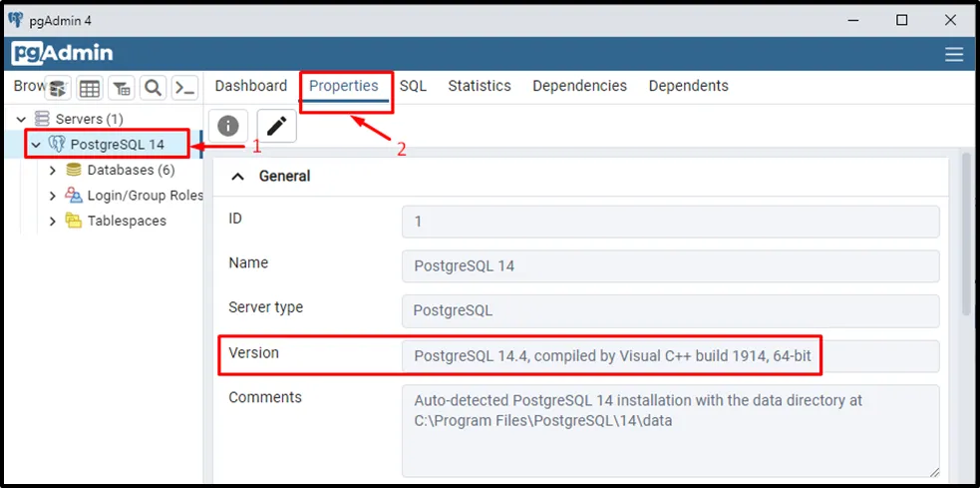
Task: Collapse the General section
Action: click(238, 177)
